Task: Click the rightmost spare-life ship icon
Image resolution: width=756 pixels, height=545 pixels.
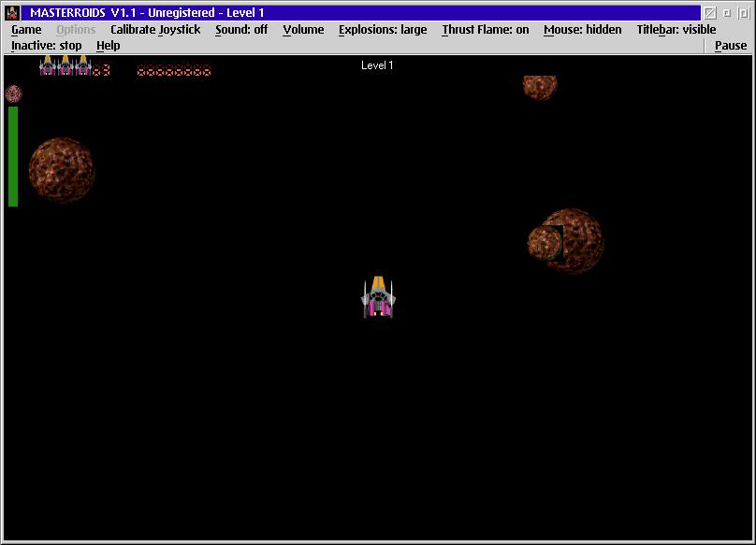Action: point(83,65)
